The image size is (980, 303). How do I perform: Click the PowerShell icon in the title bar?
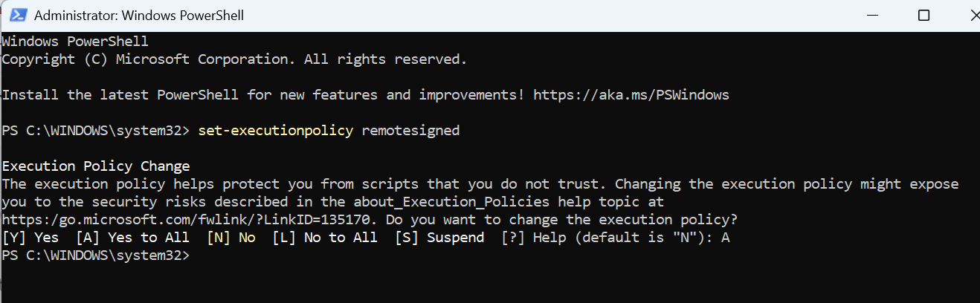(x=19, y=15)
